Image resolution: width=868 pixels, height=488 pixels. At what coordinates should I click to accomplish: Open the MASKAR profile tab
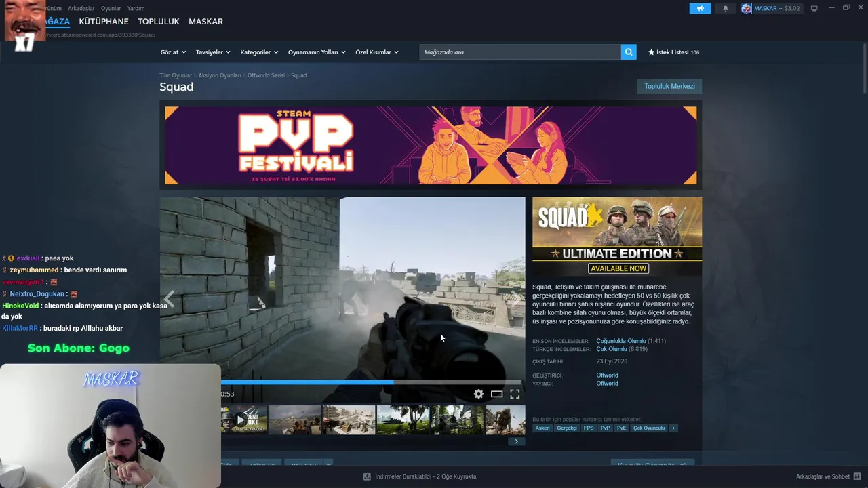205,22
